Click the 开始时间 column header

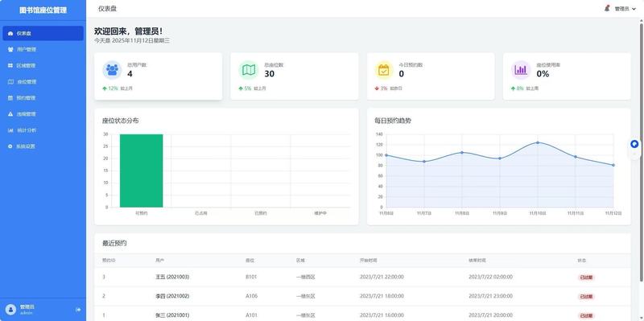point(369,260)
